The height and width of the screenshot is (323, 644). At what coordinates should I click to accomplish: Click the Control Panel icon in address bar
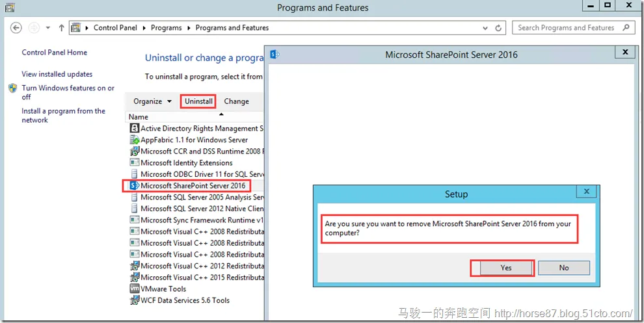click(x=76, y=28)
